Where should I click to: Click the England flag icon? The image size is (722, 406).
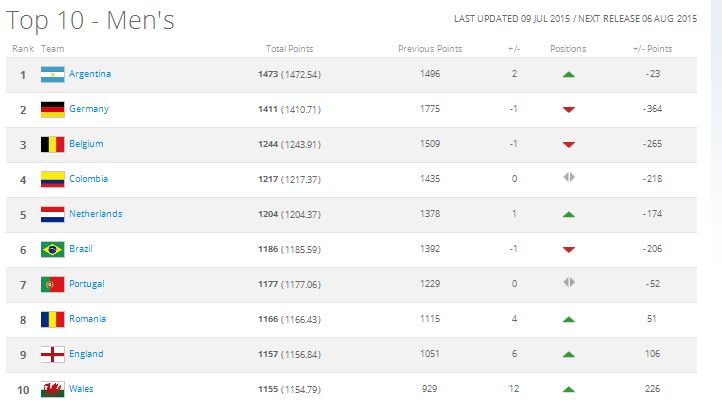(52, 354)
